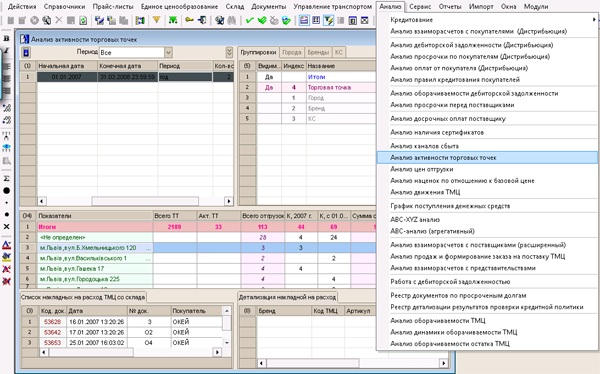Click the green table grid toolbar icon

tap(173, 20)
